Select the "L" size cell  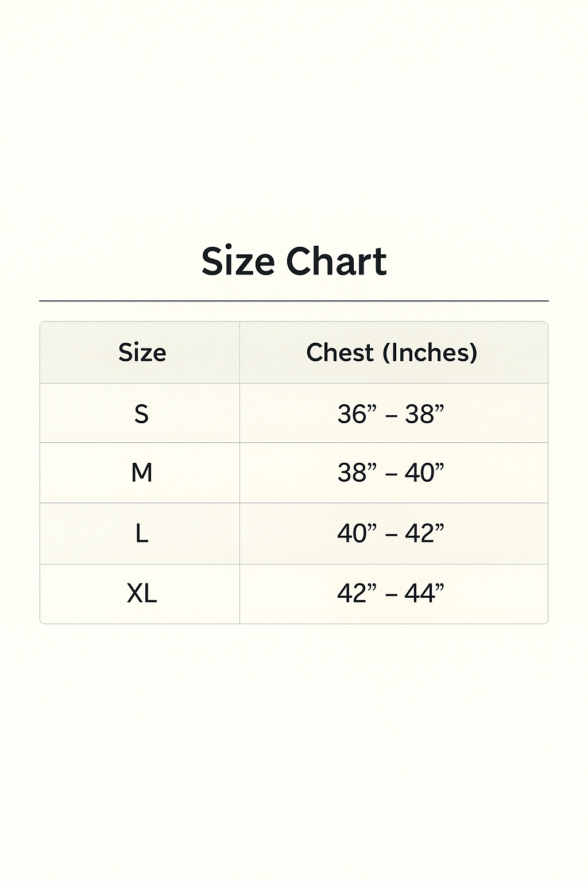(x=142, y=534)
